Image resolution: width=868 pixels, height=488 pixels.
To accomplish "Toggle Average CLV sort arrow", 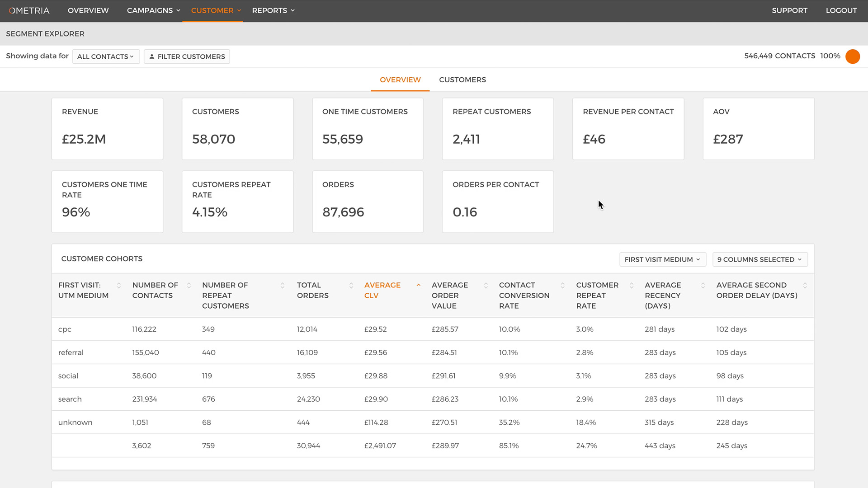I will pyautogui.click(x=419, y=285).
